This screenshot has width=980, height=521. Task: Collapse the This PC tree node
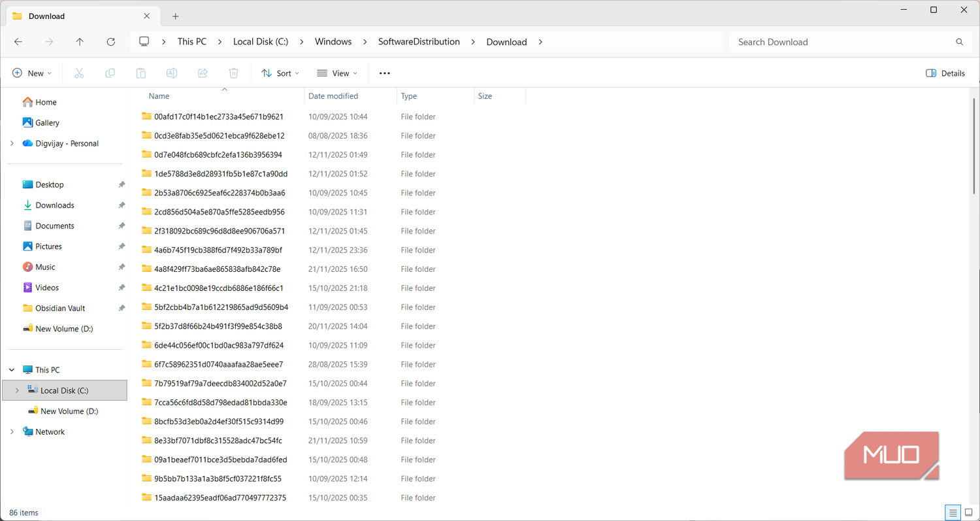[12, 370]
